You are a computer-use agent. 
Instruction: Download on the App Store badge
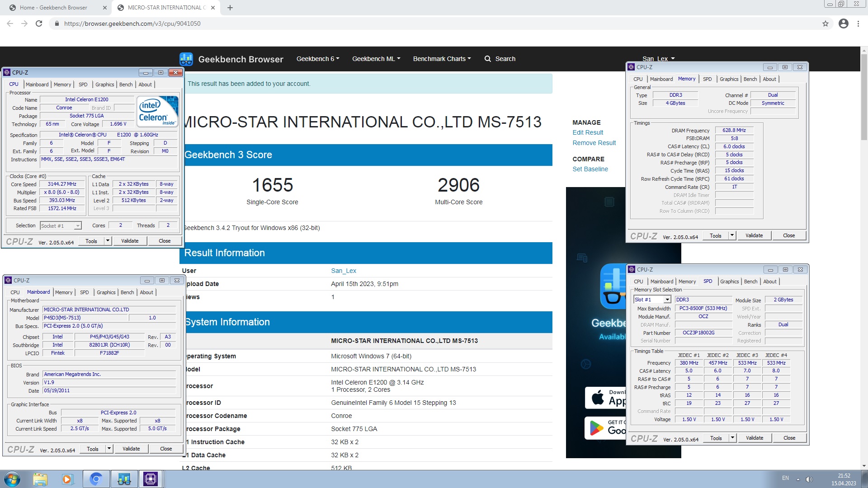pos(605,398)
